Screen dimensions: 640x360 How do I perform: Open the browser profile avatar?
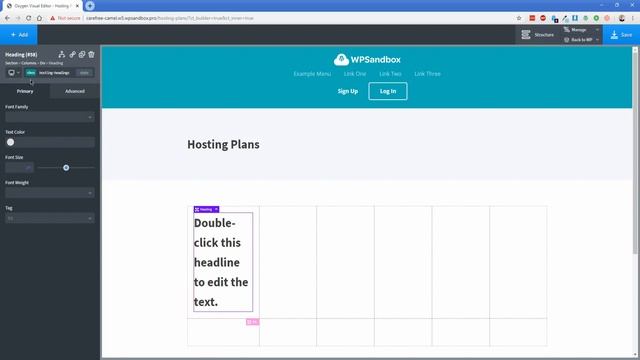(622, 18)
